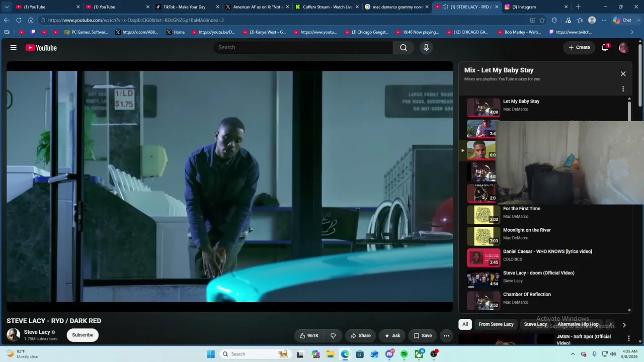Play For the First Time by Mac DeMarco
The image size is (644, 362).
[545, 214]
